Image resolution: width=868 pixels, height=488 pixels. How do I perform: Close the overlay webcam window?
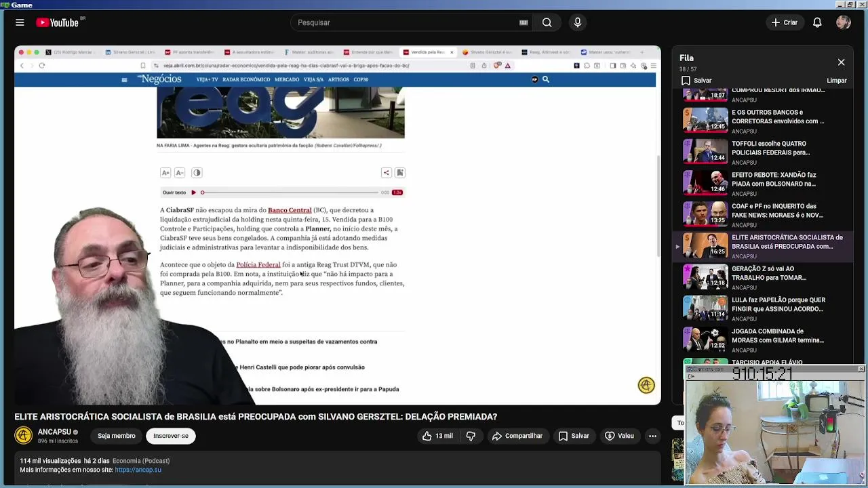tap(861, 369)
